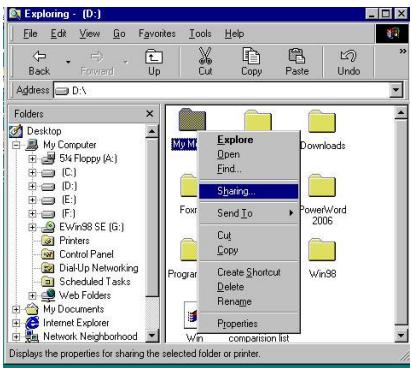Select the Printers folder icon
This screenshot has width=412, height=368.
[48, 241]
